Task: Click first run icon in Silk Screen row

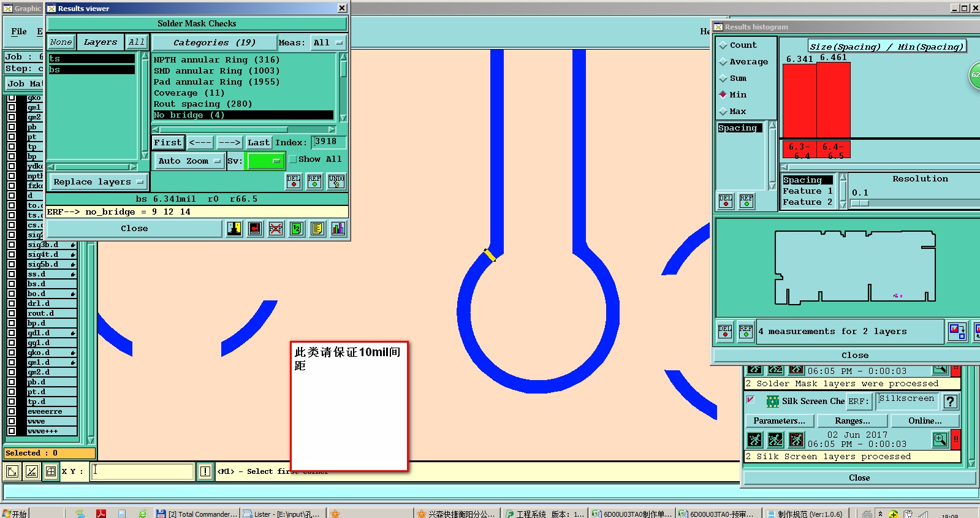Action: tap(755, 440)
